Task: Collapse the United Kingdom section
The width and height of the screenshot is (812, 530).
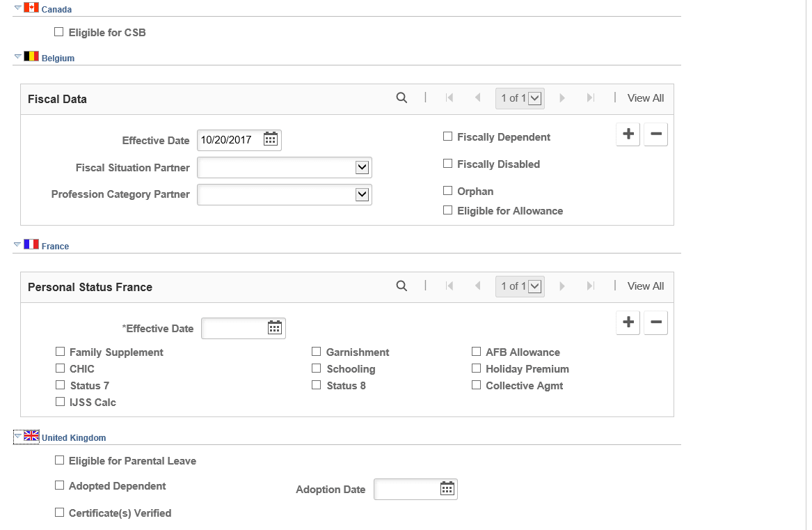Action: click(17, 436)
